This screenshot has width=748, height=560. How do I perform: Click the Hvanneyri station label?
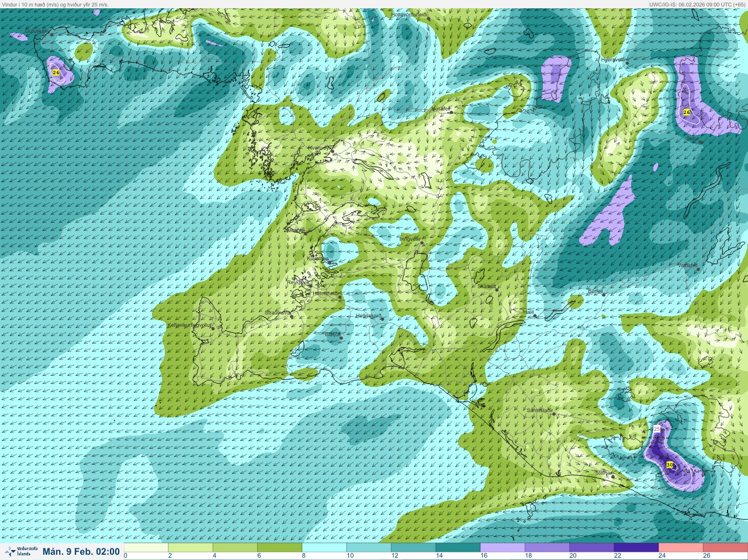pos(319,148)
